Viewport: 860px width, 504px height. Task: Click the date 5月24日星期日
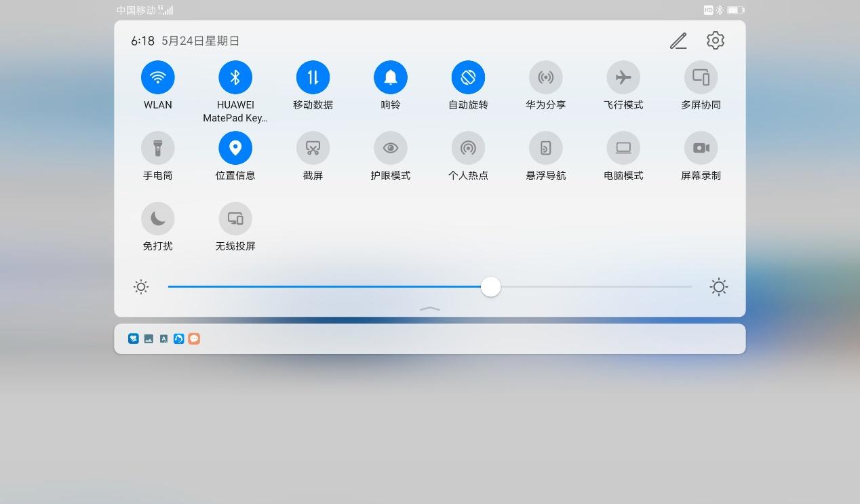tap(201, 41)
